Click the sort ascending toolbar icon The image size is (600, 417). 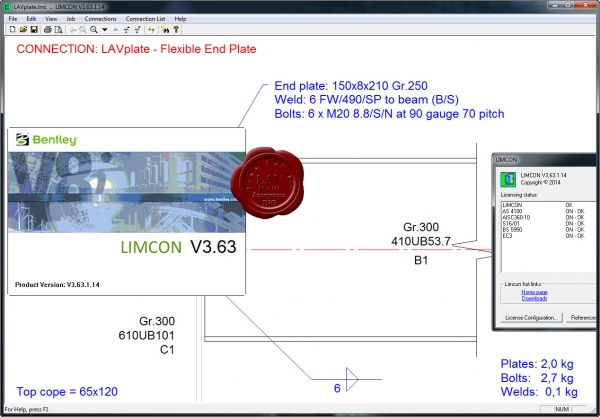[127, 29]
